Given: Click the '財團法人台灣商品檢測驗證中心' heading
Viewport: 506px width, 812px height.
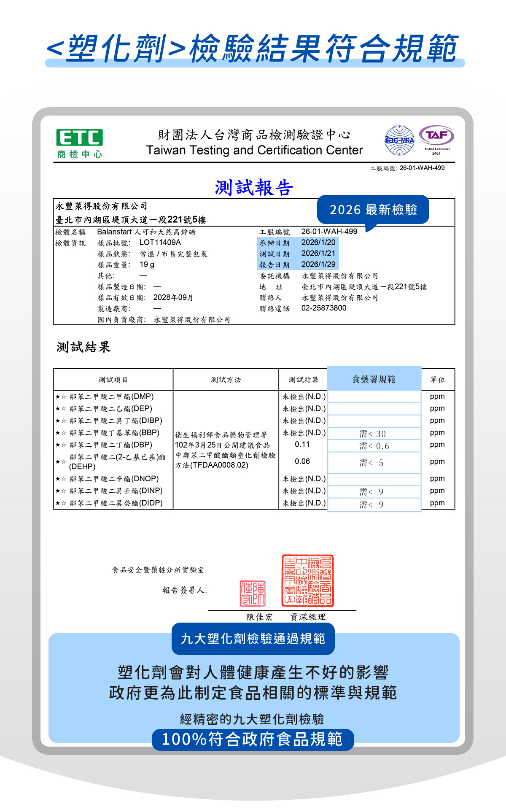Looking at the screenshot, I should [x=254, y=135].
